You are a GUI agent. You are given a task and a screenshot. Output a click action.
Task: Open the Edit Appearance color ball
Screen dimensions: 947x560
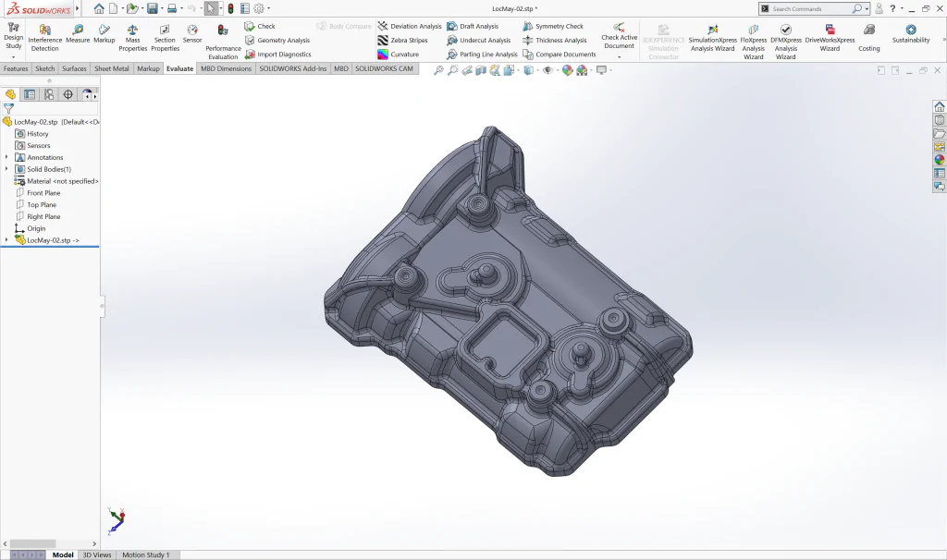point(567,70)
